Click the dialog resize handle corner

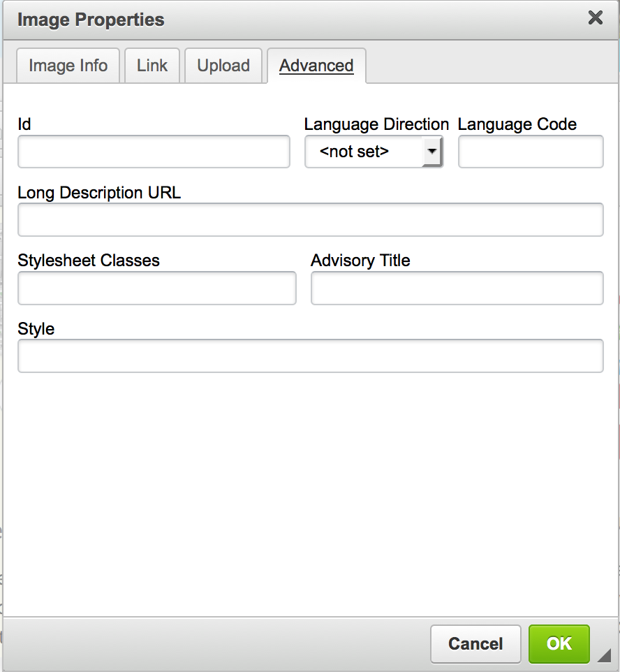[604, 655]
